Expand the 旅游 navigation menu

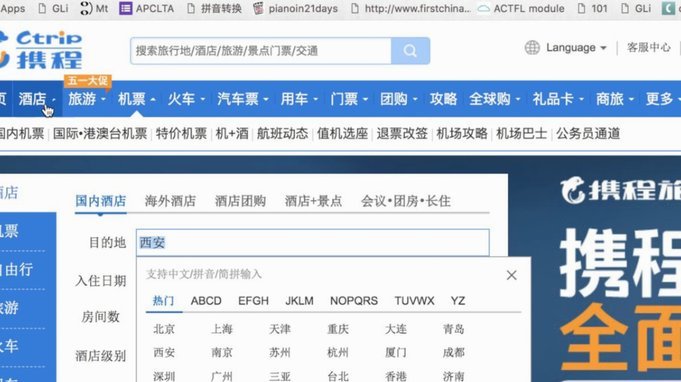tap(86, 99)
